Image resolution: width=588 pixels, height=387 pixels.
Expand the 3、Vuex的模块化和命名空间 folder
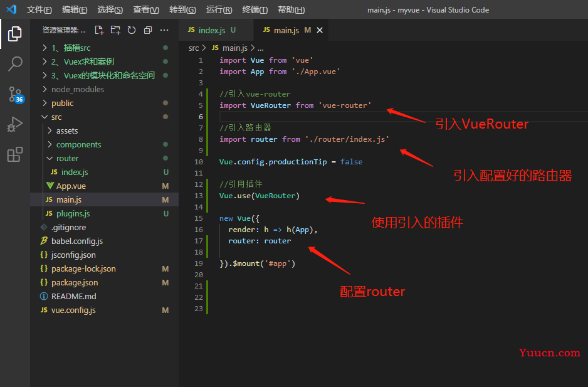(x=104, y=75)
